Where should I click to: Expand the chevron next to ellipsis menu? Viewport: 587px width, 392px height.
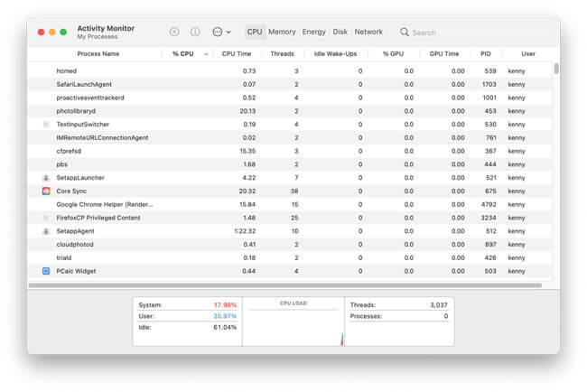point(228,33)
